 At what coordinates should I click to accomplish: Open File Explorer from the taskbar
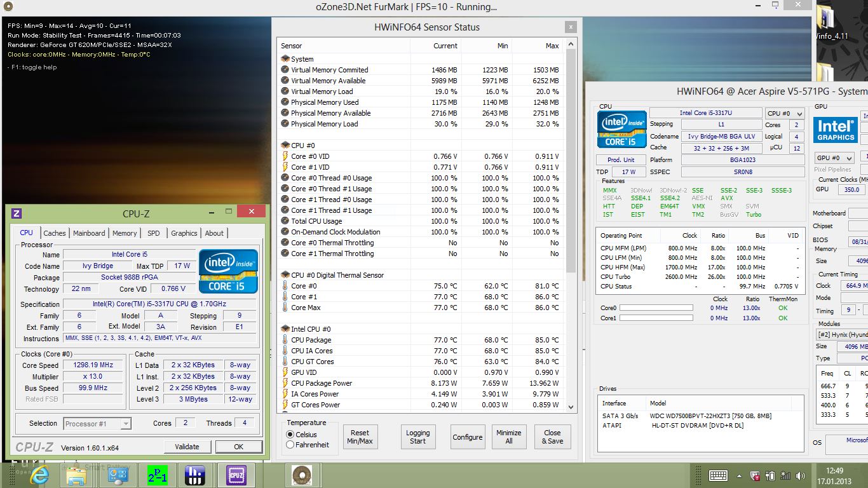(x=76, y=475)
